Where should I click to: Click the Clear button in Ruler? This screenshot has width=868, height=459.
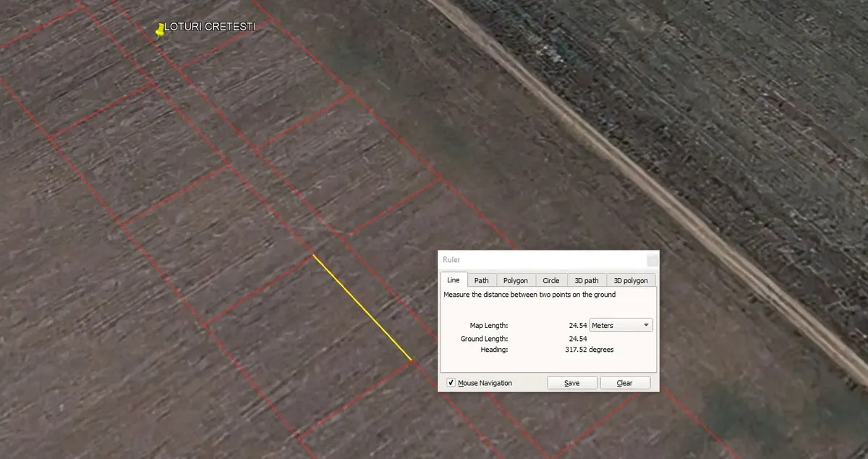(x=625, y=383)
